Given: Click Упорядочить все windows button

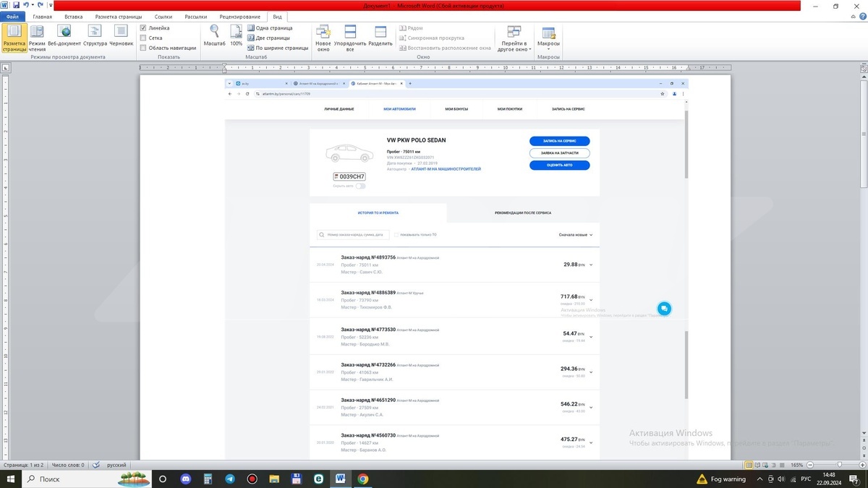Looking at the screenshot, I should (350, 38).
